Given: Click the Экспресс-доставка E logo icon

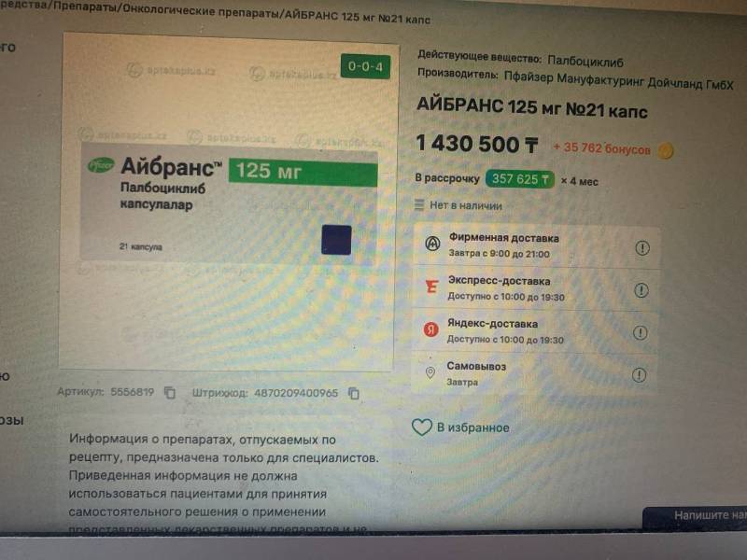Looking at the screenshot, I should point(431,287).
